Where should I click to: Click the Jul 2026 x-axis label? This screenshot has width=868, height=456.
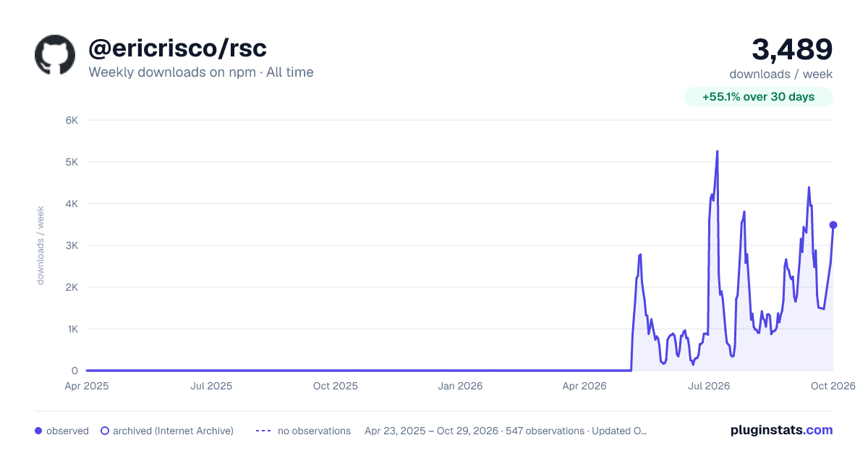[x=708, y=386]
